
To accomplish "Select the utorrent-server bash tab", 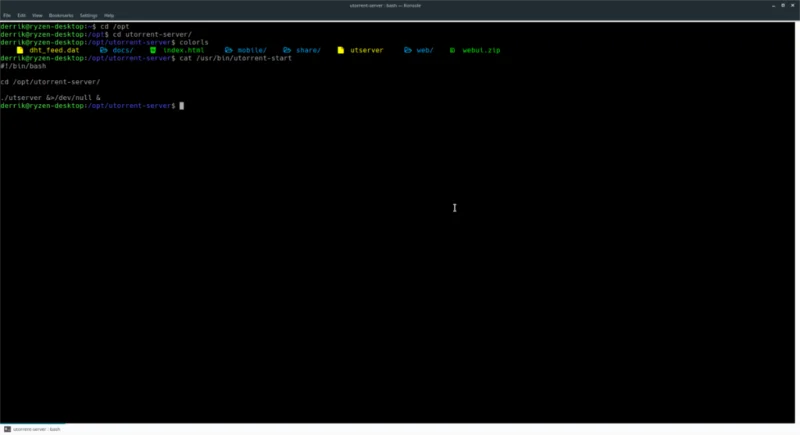I will (33, 429).
